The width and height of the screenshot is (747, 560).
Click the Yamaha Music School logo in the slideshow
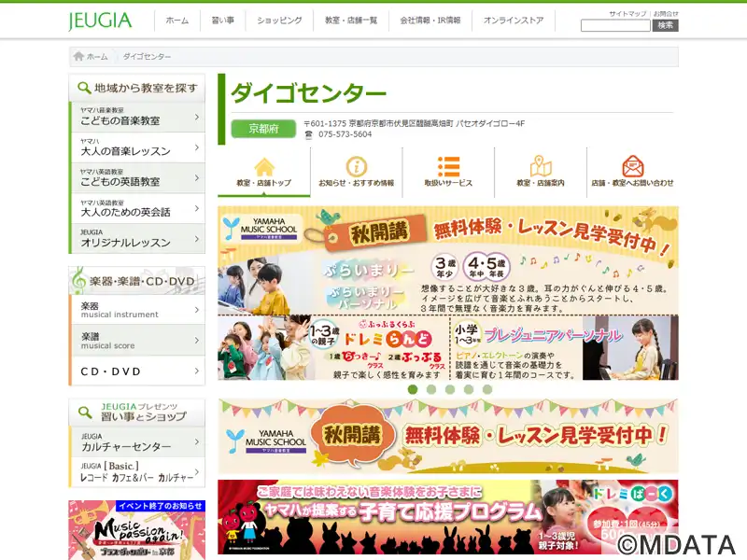(x=261, y=228)
